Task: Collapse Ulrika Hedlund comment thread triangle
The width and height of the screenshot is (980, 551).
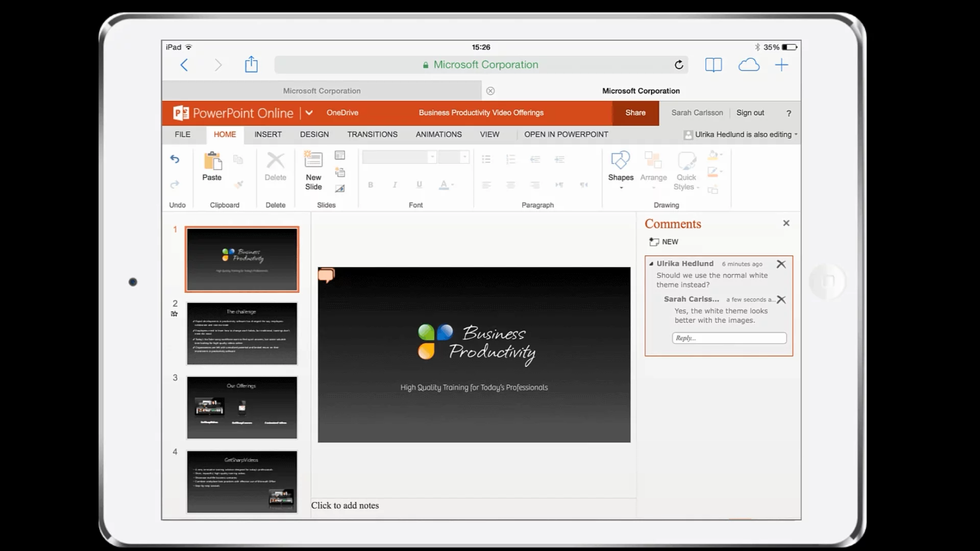Action: pyautogui.click(x=651, y=264)
